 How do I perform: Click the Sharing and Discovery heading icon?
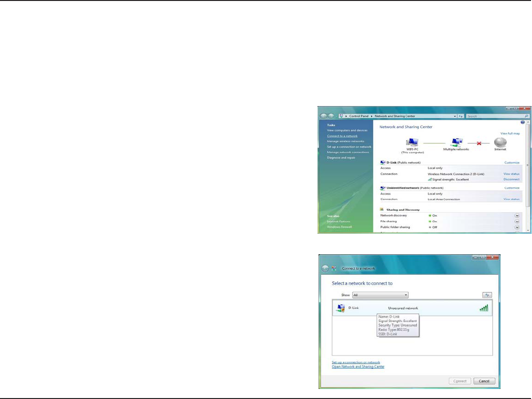tap(382, 209)
